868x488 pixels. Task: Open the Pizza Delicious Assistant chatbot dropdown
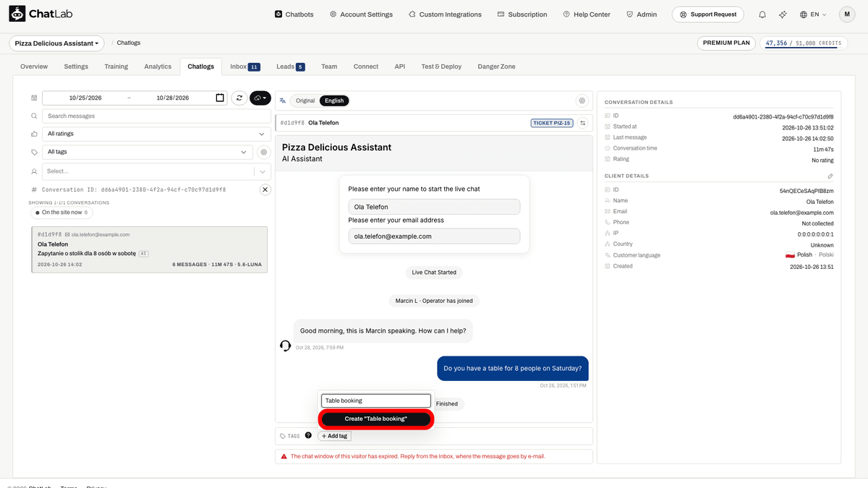tap(56, 43)
